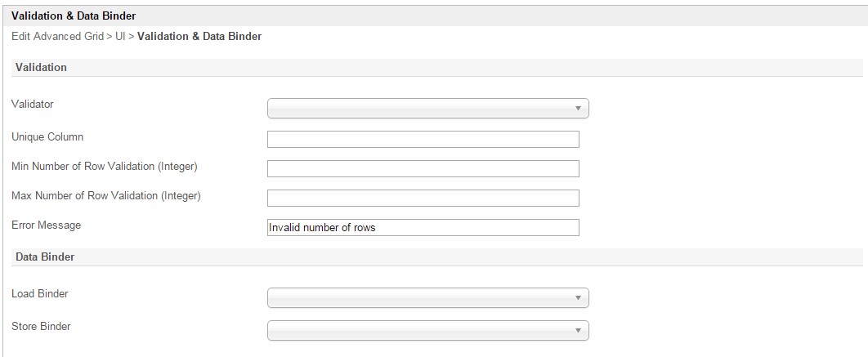Click the Store Binder label
The width and height of the screenshot is (868, 357).
pos(41,327)
